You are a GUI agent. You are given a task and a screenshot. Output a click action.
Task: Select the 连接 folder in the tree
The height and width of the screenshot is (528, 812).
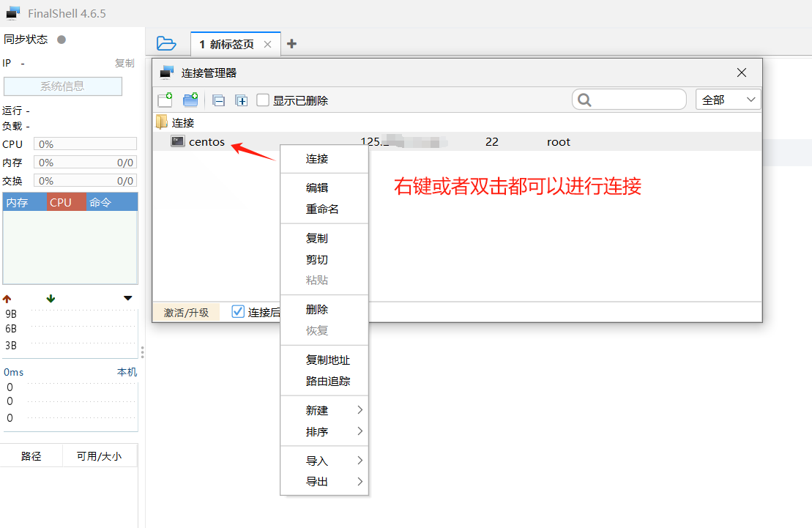pyautogui.click(x=175, y=122)
